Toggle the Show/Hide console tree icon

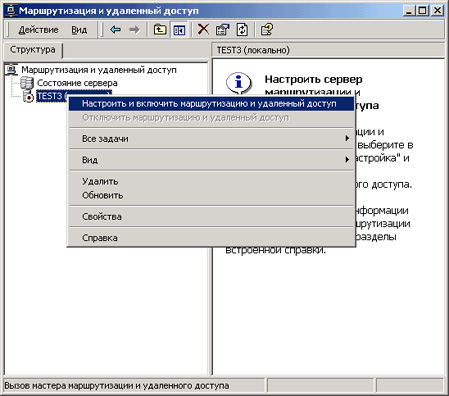[x=179, y=30]
